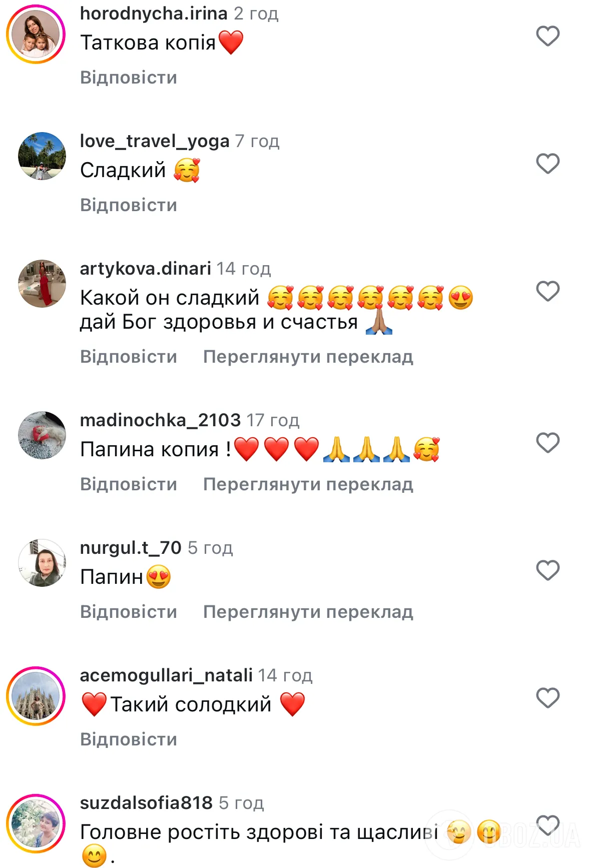The width and height of the screenshot is (590, 868).
Task: Heart the comment from madinochka_2103
Action: pyautogui.click(x=547, y=443)
